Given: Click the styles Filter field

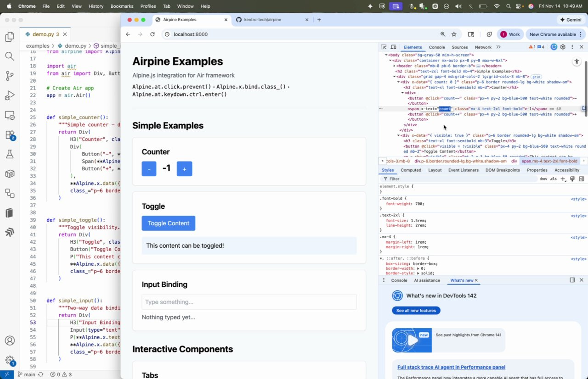Looking at the screenshot, I should (x=459, y=179).
